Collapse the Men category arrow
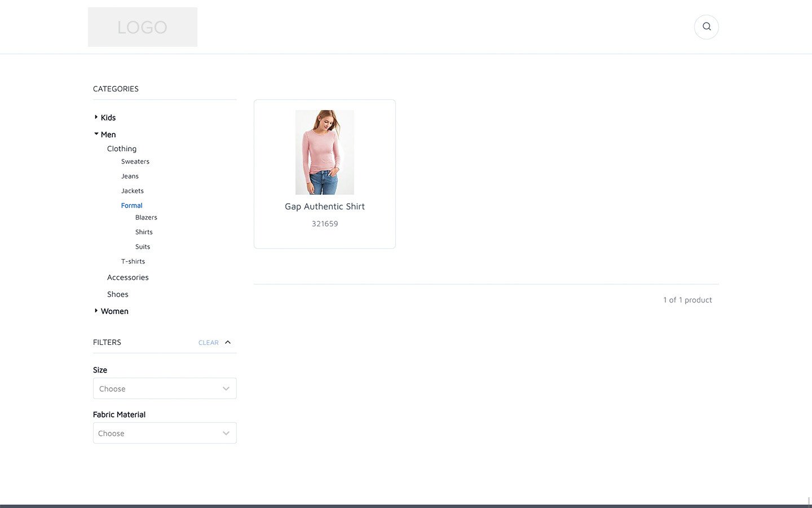812x508 pixels. coord(96,134)
